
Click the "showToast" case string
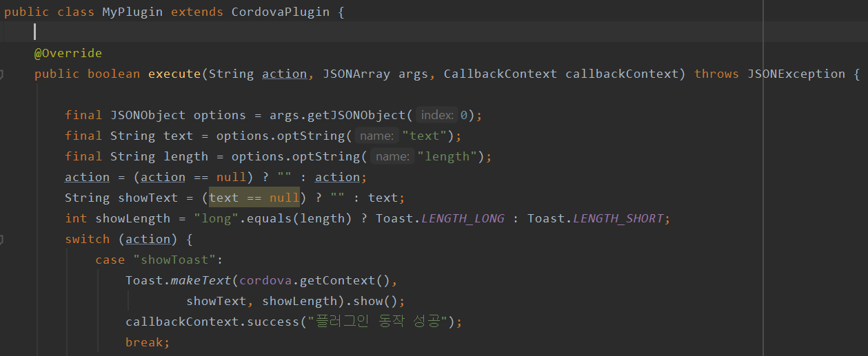[x=174, y=260]
